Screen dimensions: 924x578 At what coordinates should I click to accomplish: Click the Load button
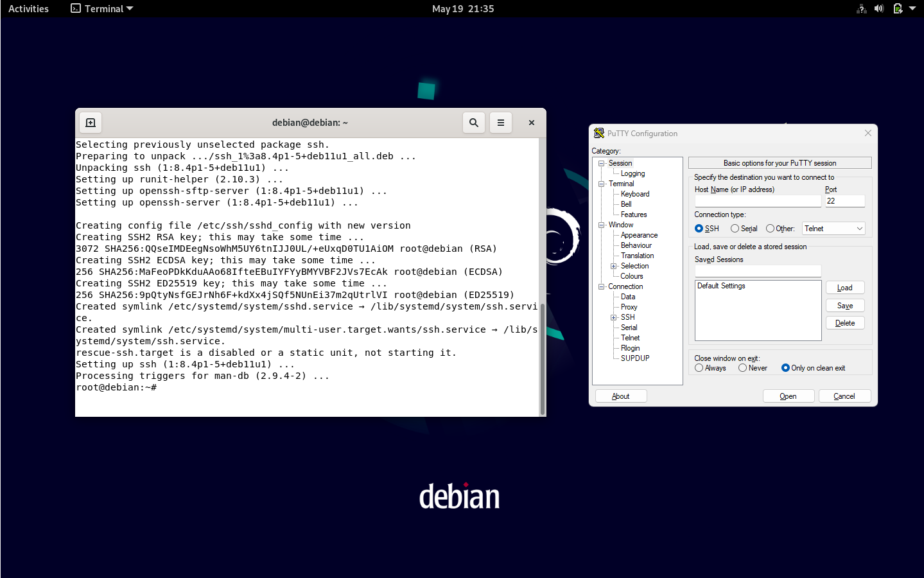(845, 288)
